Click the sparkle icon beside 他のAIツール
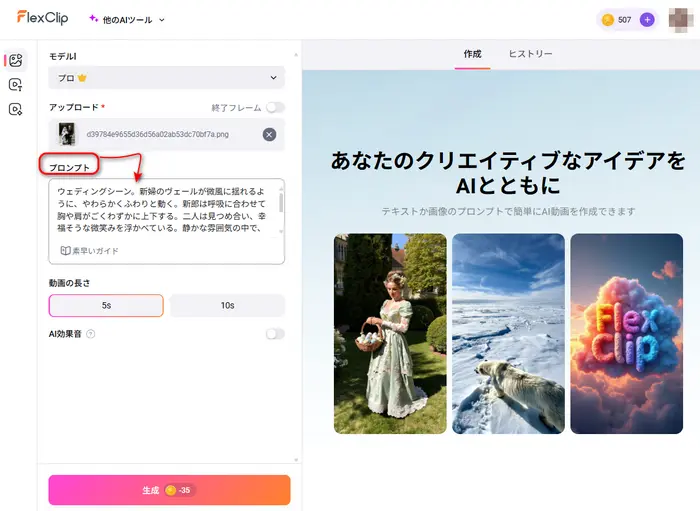 click(x=93, y=18)
